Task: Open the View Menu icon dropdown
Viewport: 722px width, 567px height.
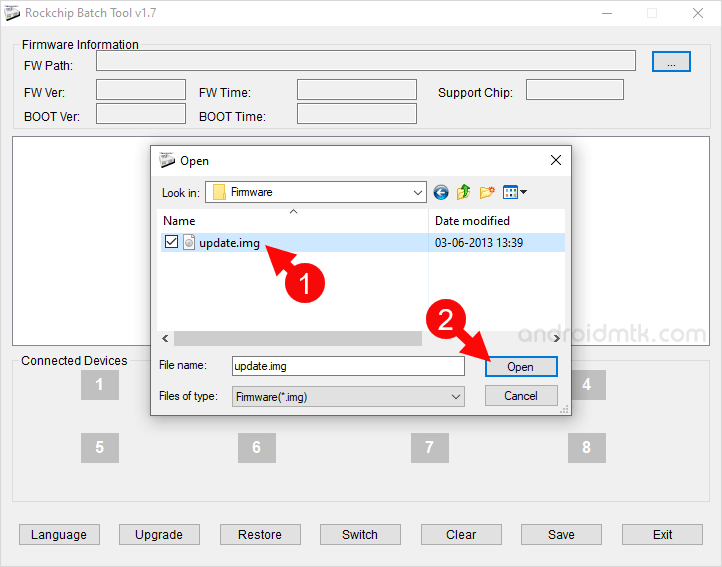Action: point(515,192)
